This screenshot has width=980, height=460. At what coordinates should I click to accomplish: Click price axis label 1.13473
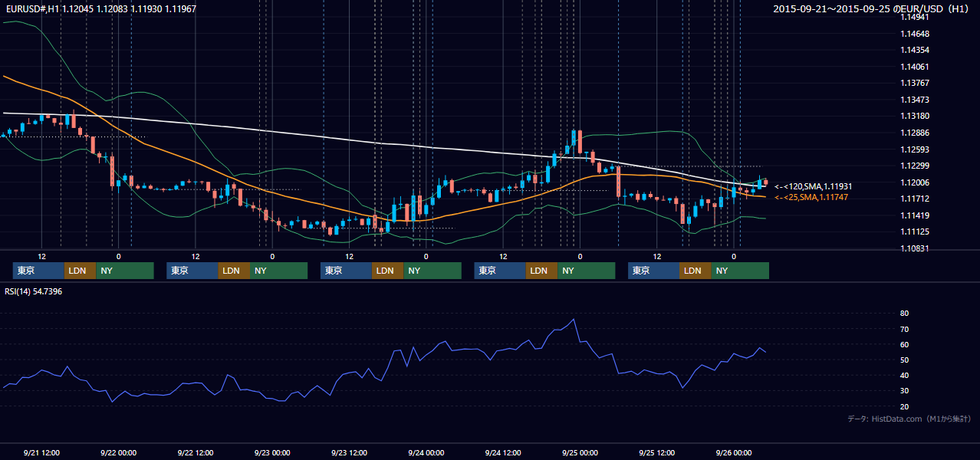915,100
